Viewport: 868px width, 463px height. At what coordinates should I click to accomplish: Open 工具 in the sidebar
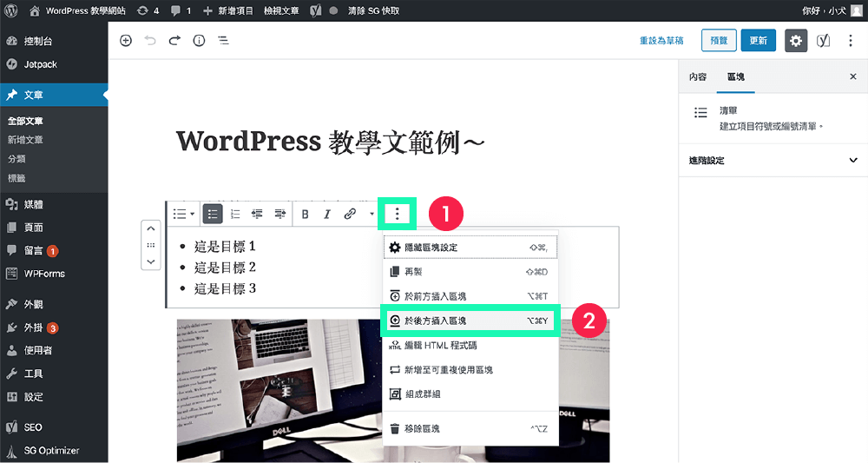point(54,374)
